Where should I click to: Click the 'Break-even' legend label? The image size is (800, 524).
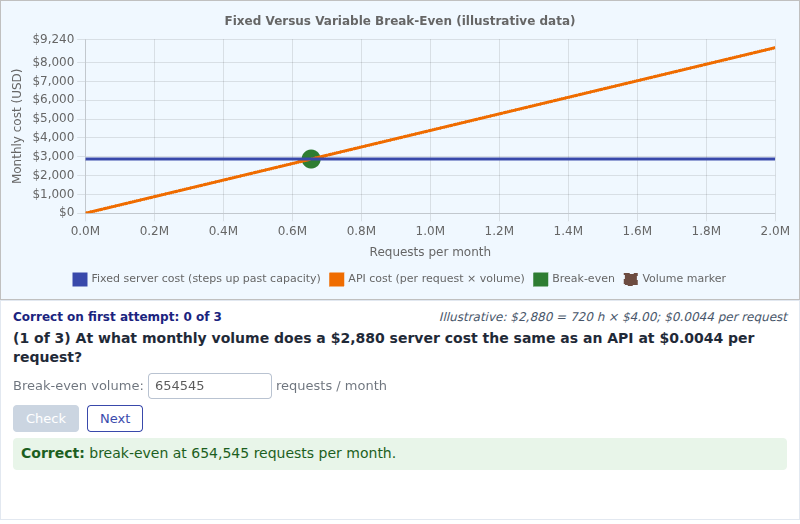click(x=583, y=279)
